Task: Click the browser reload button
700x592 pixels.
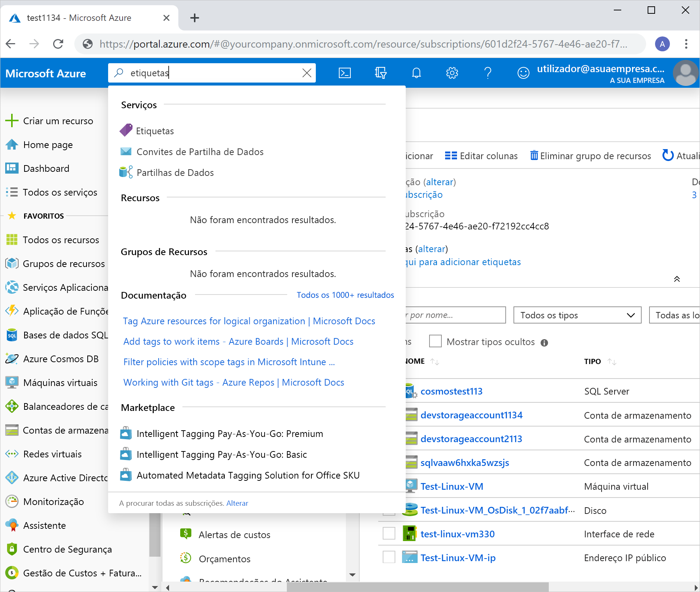Action: click(x=58, y=44)
